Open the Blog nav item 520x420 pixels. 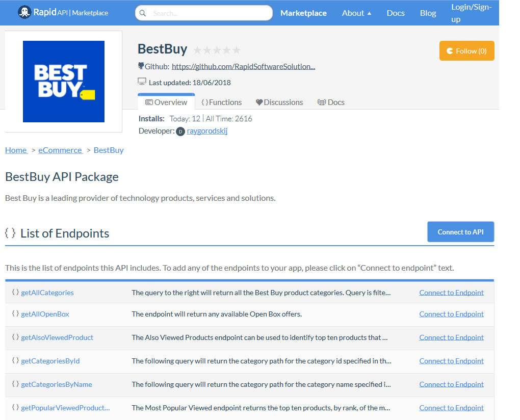(428, 13)
